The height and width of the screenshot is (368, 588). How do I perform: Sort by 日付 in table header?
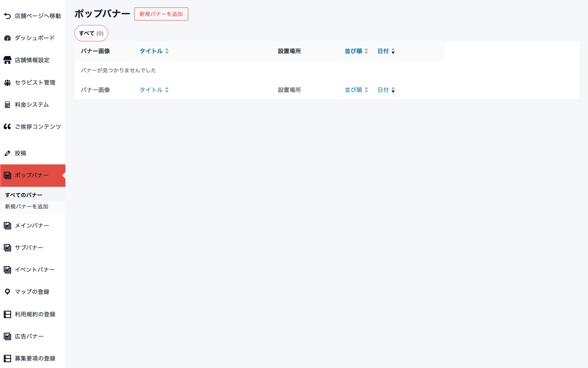[383, 51]
